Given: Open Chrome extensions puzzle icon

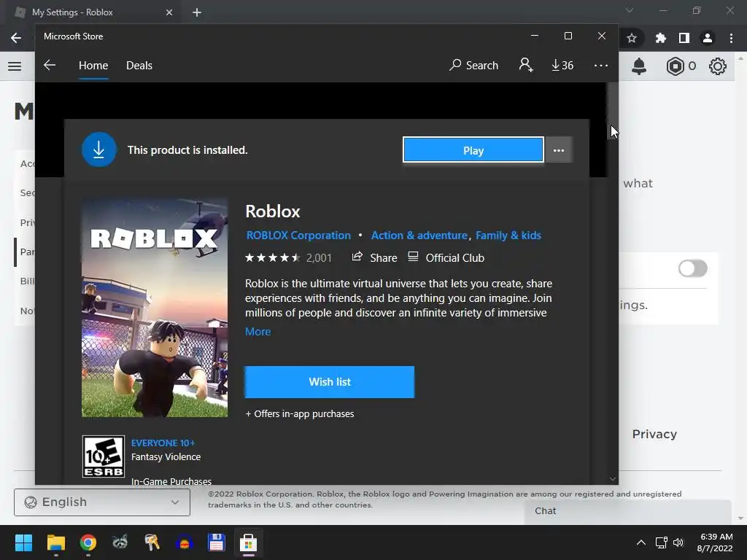Looking at the screenshot, I should (660, 38).
